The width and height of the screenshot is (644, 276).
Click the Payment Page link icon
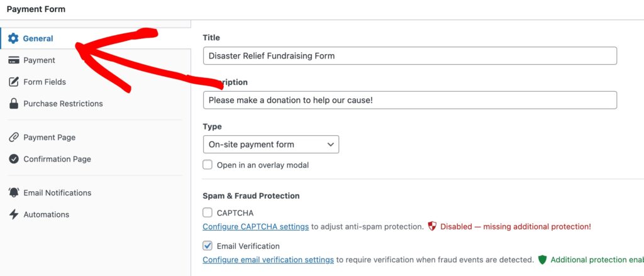13,138
